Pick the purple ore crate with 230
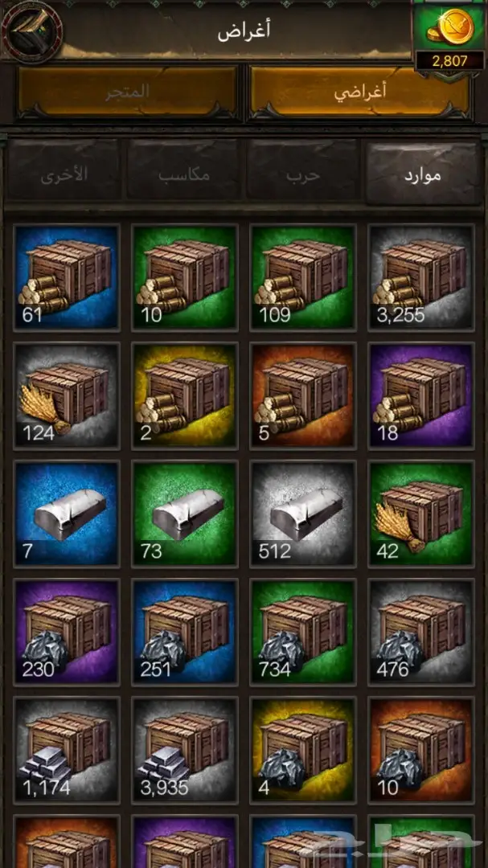Image resolution: width=488 pixels, height=868 pixels. [67, 632]
